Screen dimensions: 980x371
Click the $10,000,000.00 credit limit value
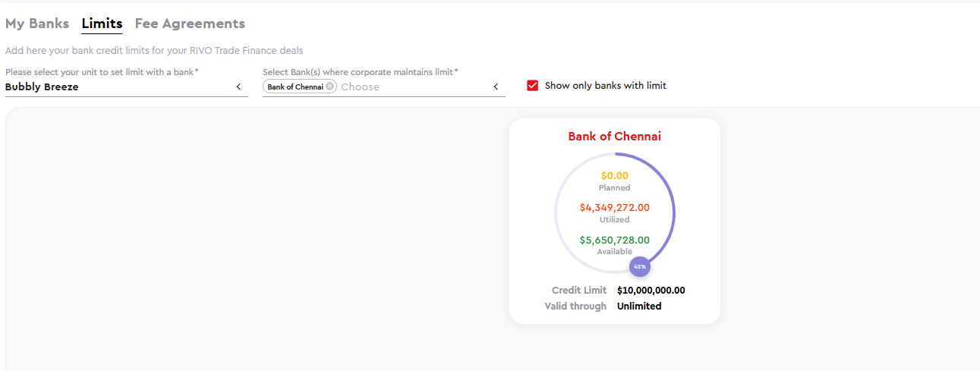651,290
